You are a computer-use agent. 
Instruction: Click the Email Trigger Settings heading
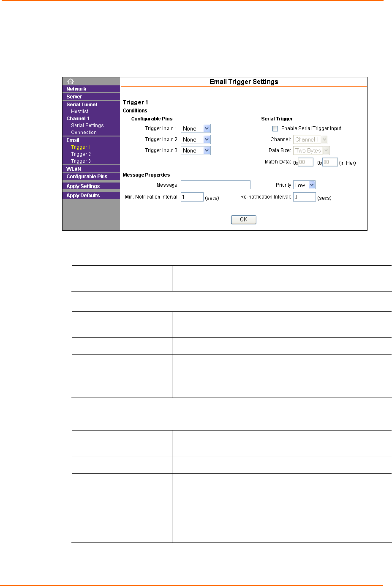point(244,82)
